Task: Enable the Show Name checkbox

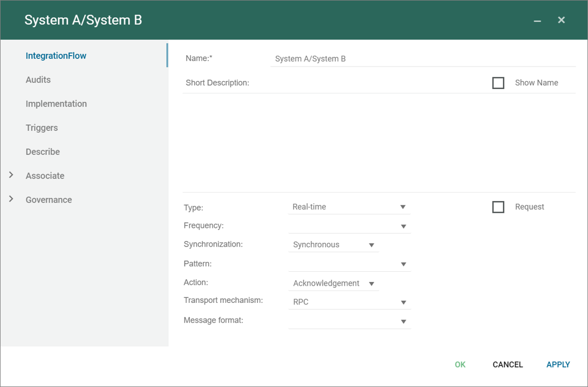Action: click(x=498, y=83)
